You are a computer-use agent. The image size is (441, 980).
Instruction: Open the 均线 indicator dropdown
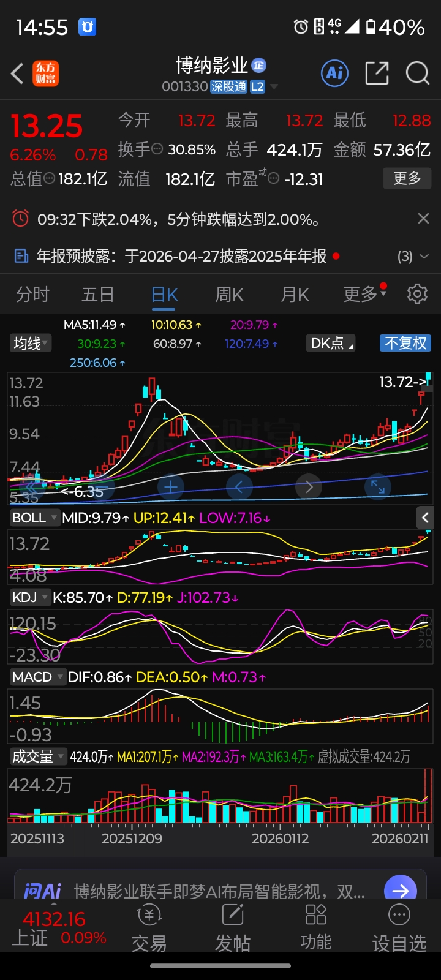[31, 344]
